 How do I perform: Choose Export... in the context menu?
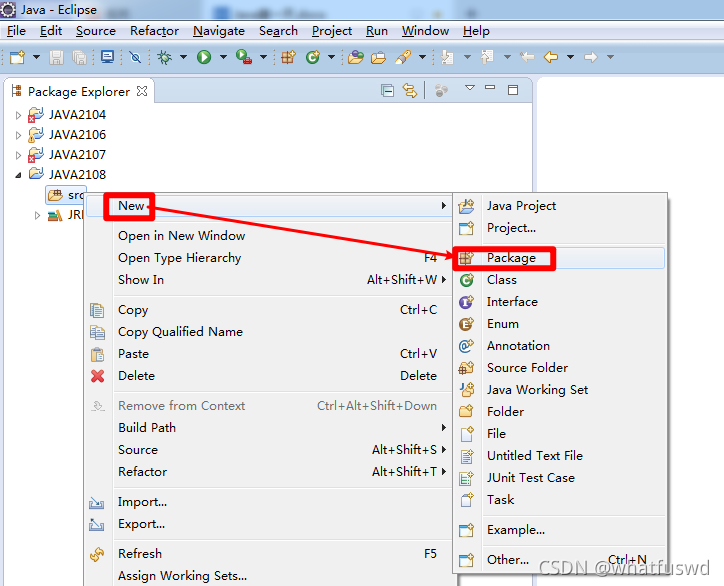click(x=268, y=524)
